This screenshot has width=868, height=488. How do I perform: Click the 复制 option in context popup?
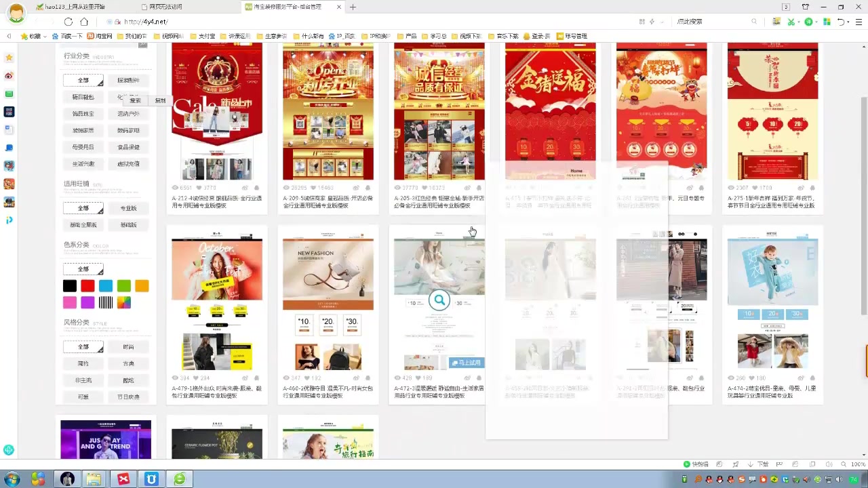click(160, 100)
